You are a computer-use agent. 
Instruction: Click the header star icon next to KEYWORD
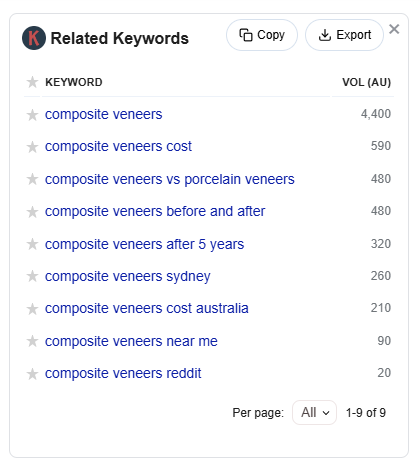(x=32, y=82)
